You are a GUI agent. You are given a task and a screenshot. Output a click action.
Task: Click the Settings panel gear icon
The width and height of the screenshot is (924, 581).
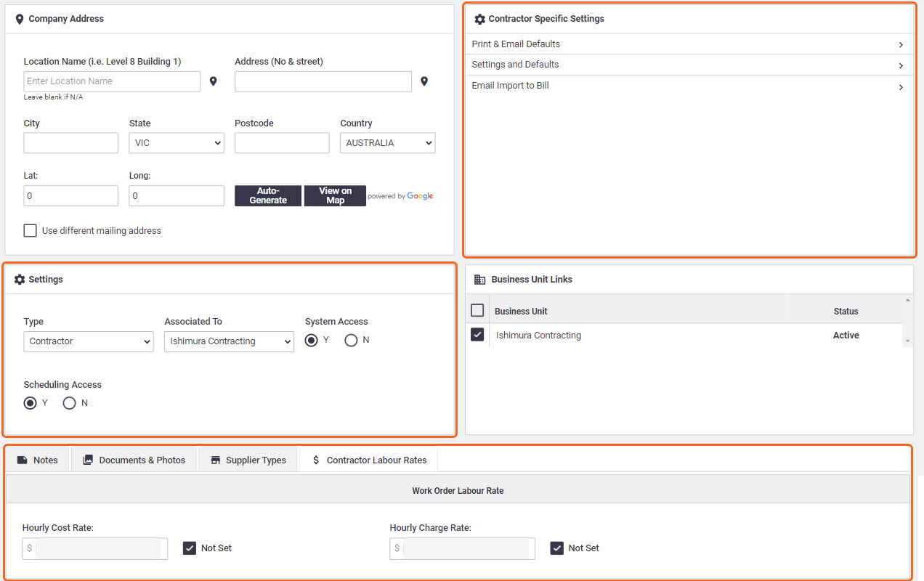[x=20, y=280]
